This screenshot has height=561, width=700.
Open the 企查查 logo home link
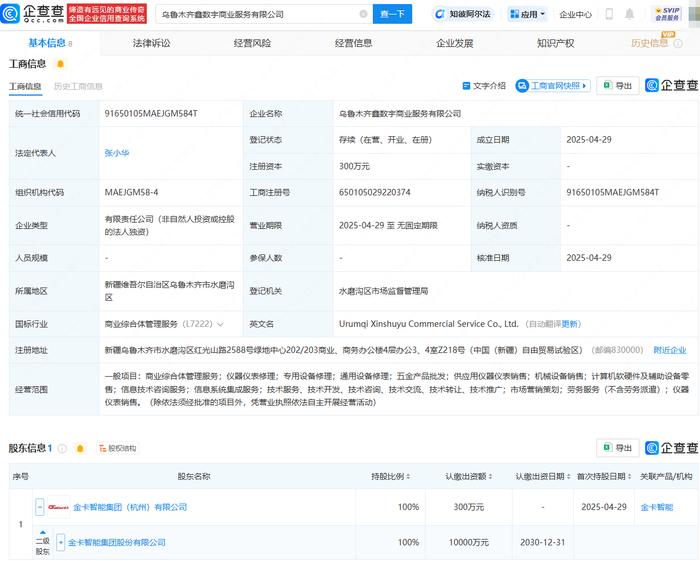32,13
